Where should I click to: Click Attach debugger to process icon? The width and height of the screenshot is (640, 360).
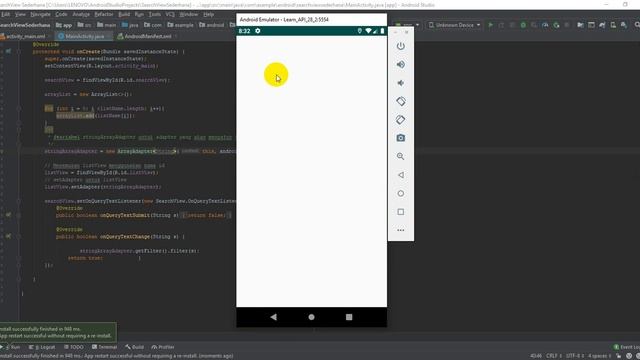(556, 25)
